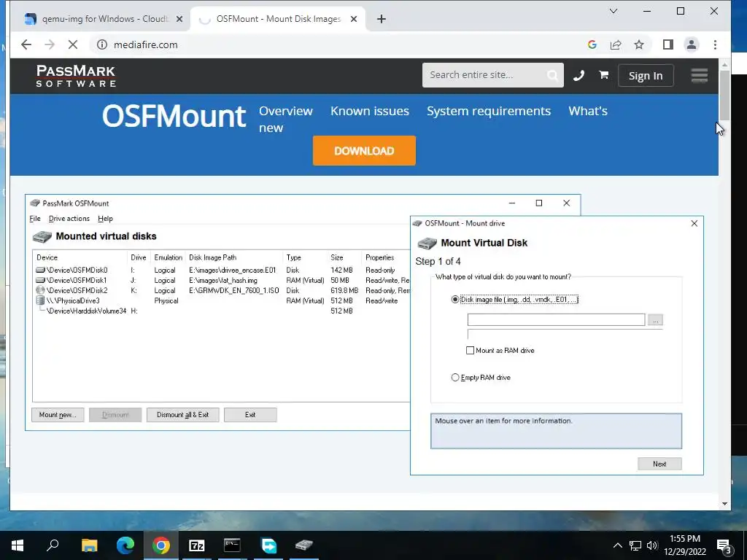The height and width of the screenshot is (560, 747).
Task: Share this page via the share icon
Action: click(x=616, y=44)
